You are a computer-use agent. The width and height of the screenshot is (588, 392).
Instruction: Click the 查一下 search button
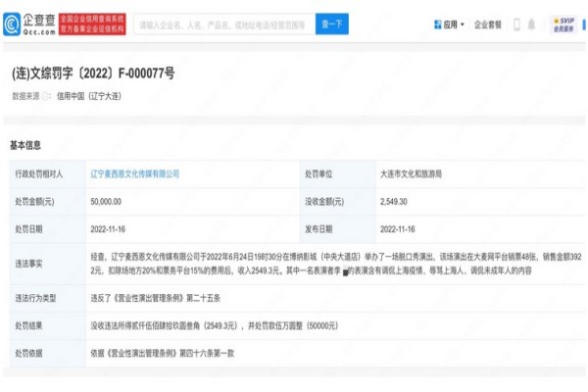tap(332, 24)
